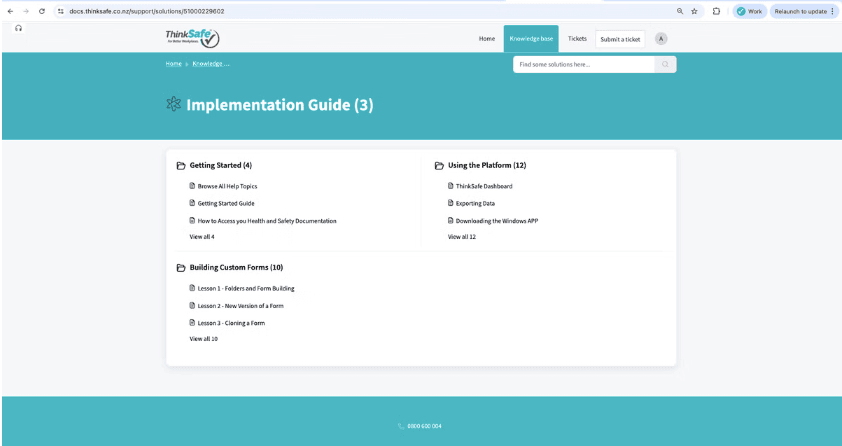The width and height of the screenshot is (842, 446).
Task: Click View all 12 under Using the Platform
Action: [461, 237]
